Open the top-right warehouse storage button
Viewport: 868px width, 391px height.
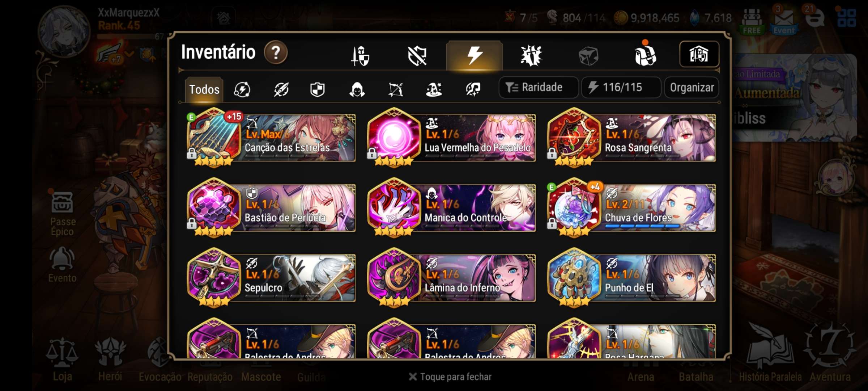click(x=699, y=54)
